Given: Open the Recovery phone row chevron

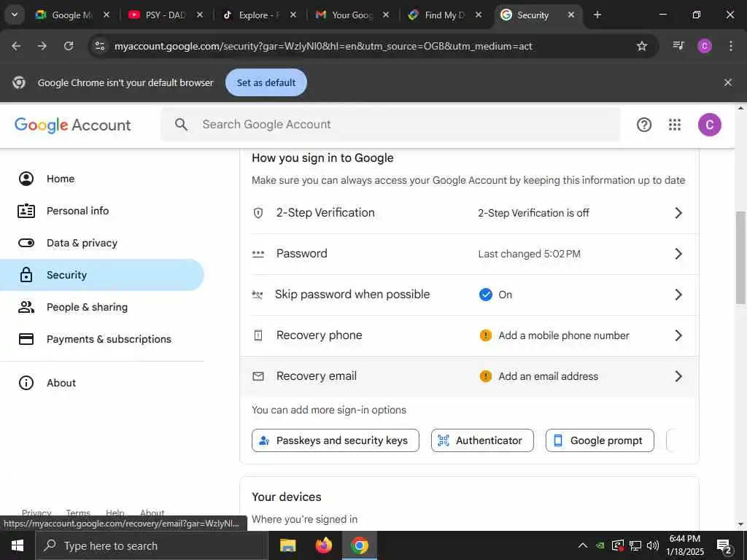Looking at the screenshot, I should 678,335.
